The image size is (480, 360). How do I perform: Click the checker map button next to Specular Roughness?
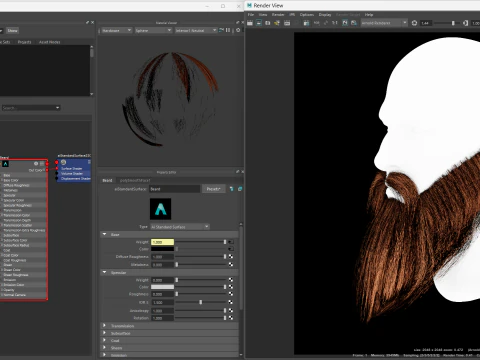[x=231, y=294]
